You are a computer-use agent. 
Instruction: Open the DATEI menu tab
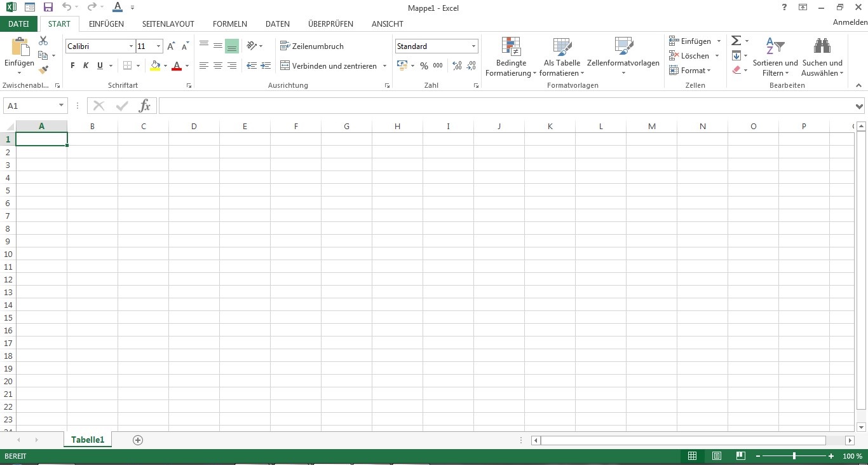tap(18, 24)
